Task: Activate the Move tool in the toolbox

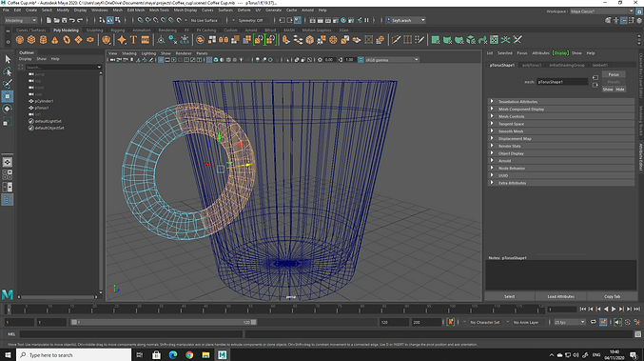Action: pos(8,96)
